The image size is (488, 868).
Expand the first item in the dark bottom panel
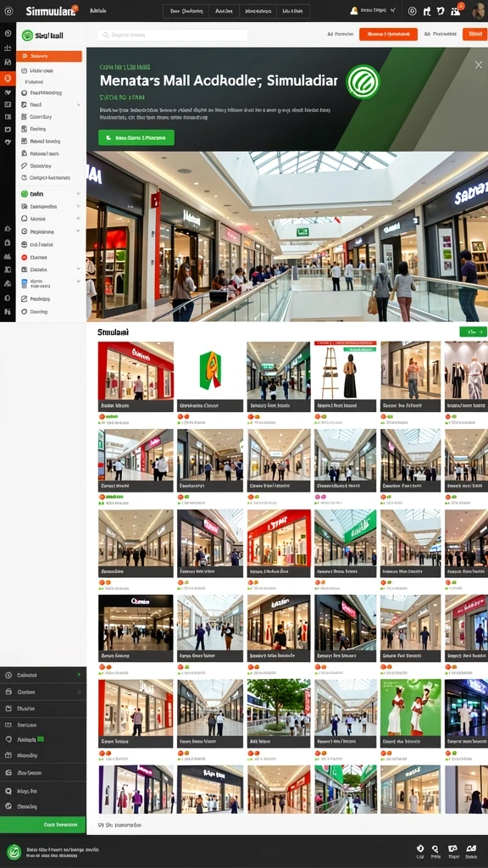click(x=42, y=675)
